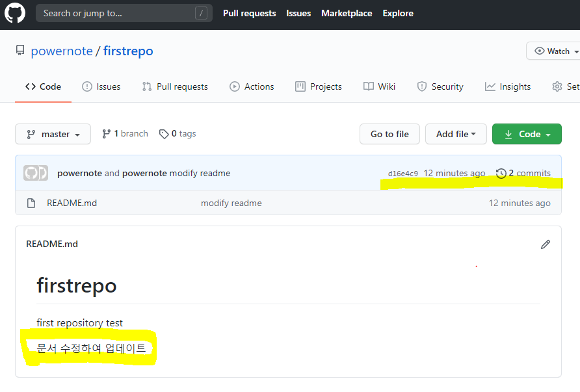View the 1 branch link
Screen dimensions: 580x392
tap(125, 133)
